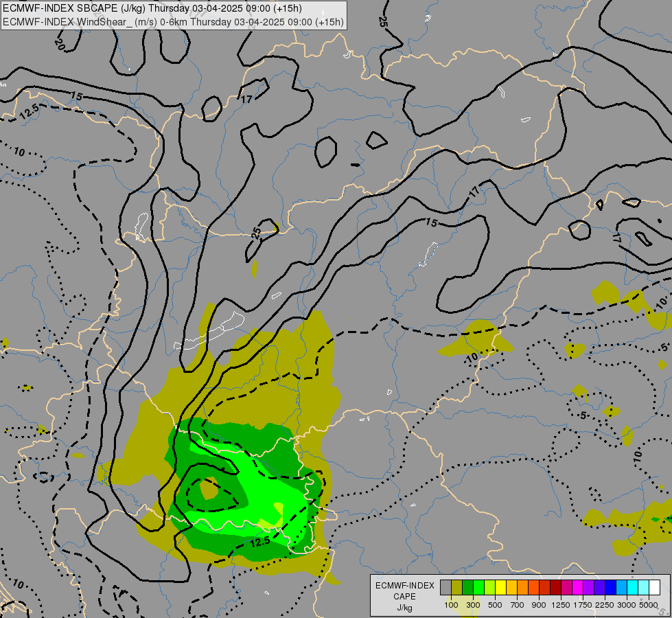
Task: Click the legend value 2250
Action: point(605,605)
